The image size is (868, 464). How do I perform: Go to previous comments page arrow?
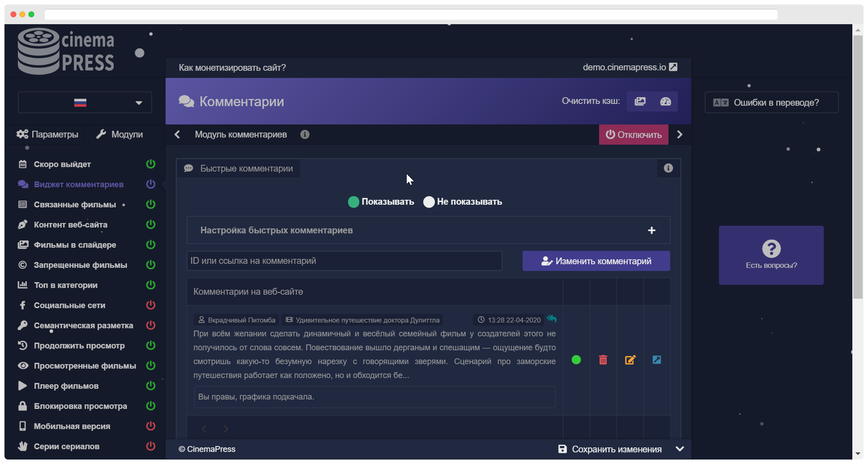coord(204,429)
